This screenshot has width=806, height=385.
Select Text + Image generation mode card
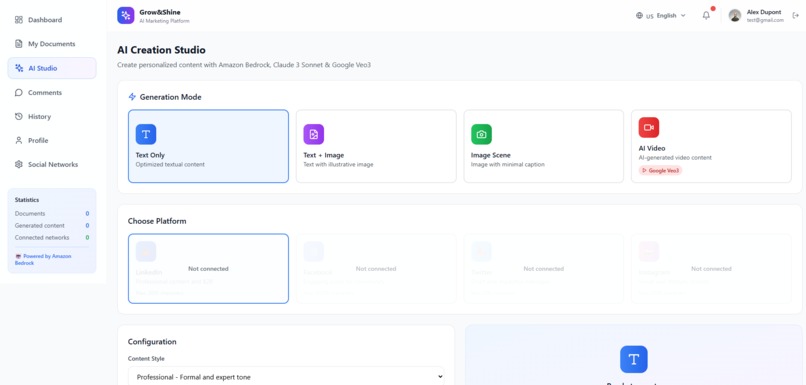click(x=376, y=146)
